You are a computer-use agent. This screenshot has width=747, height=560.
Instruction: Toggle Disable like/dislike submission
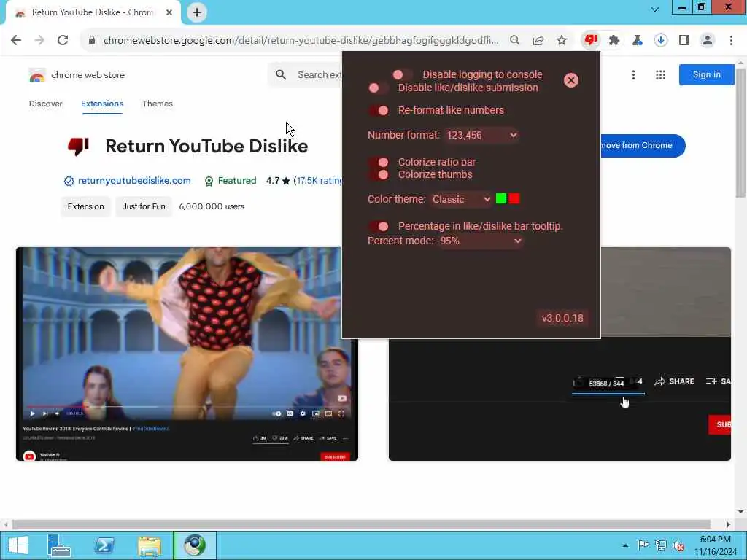click(379, 87)
